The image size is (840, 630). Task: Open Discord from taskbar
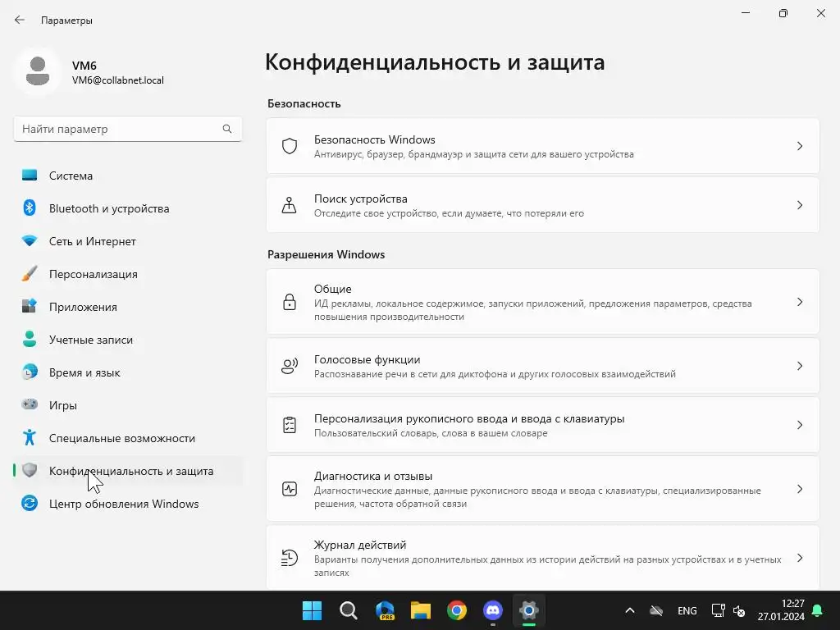493,610
